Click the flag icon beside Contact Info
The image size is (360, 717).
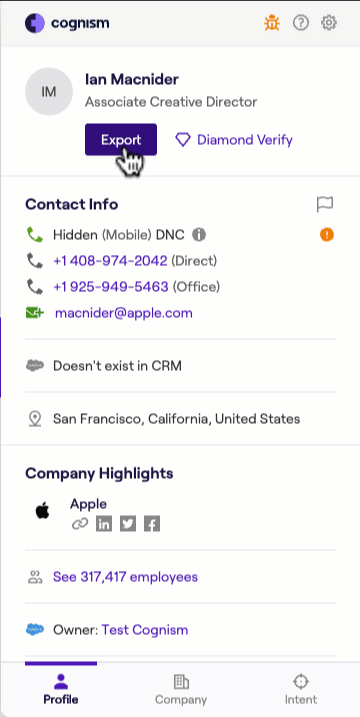[x=325, y=204]
